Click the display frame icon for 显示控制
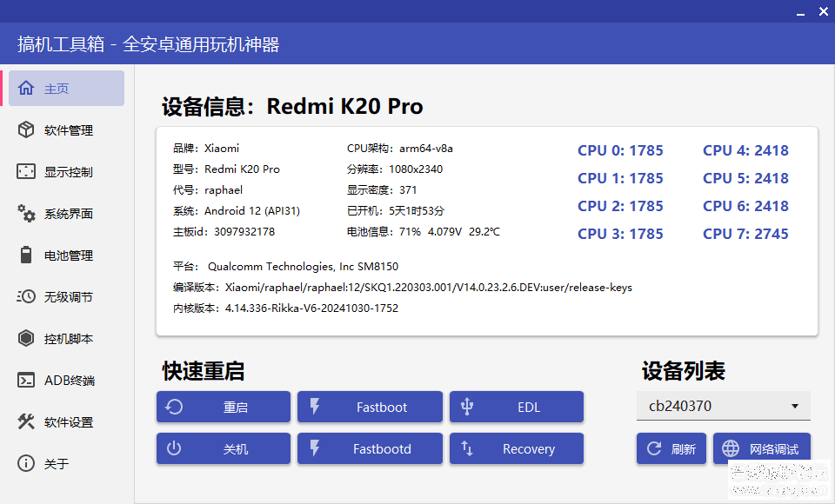Viewport: 835px width, 504px height. click(25, 171)
